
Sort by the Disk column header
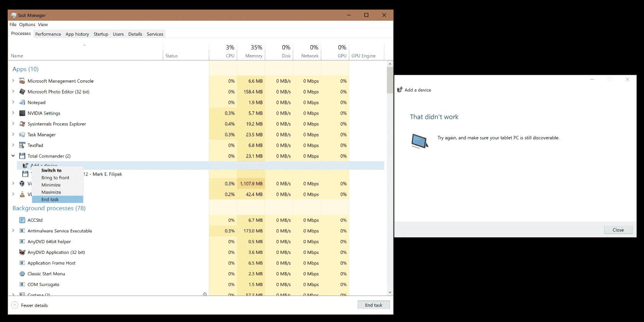pyautogui.click(x=279, y=51)
